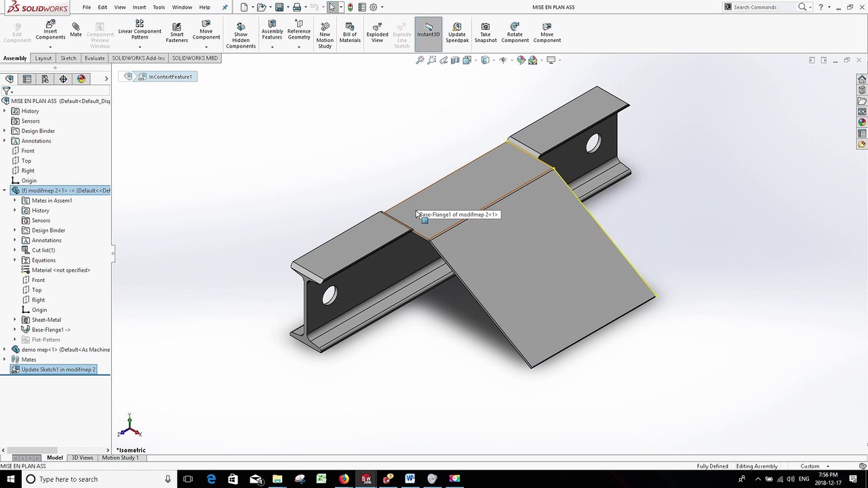The height and width of the screenshot is (488, 868).
Task: Switch to the DimXpertManager tab icon
Action: point(63,79)
